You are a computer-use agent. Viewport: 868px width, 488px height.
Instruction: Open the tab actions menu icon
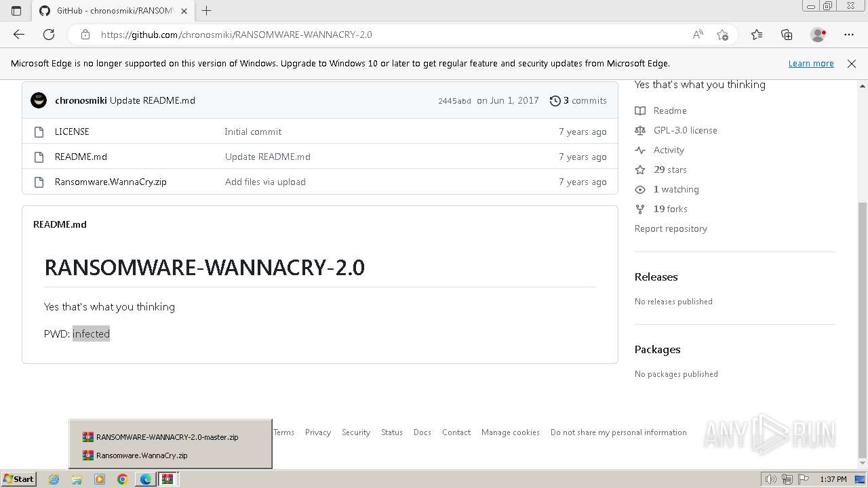coord(16,11)
